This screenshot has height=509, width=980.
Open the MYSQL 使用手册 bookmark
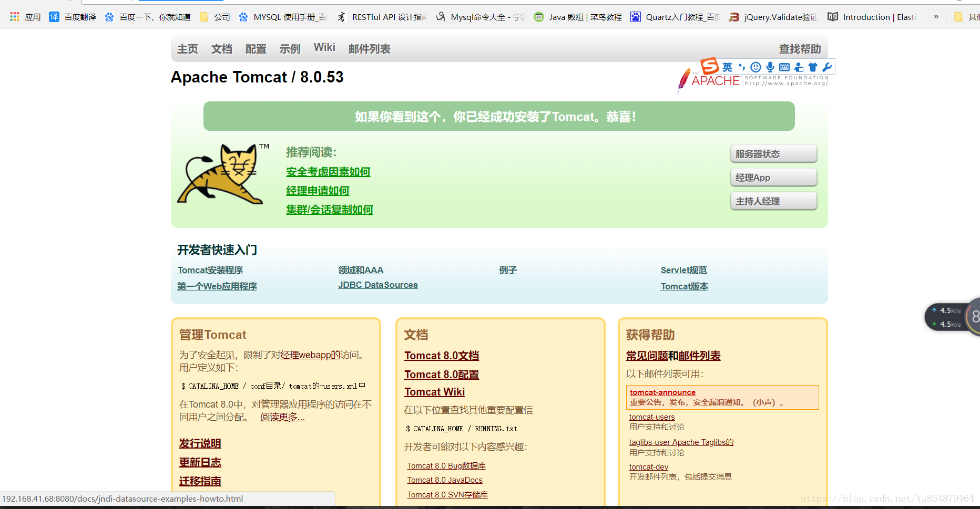283,17
